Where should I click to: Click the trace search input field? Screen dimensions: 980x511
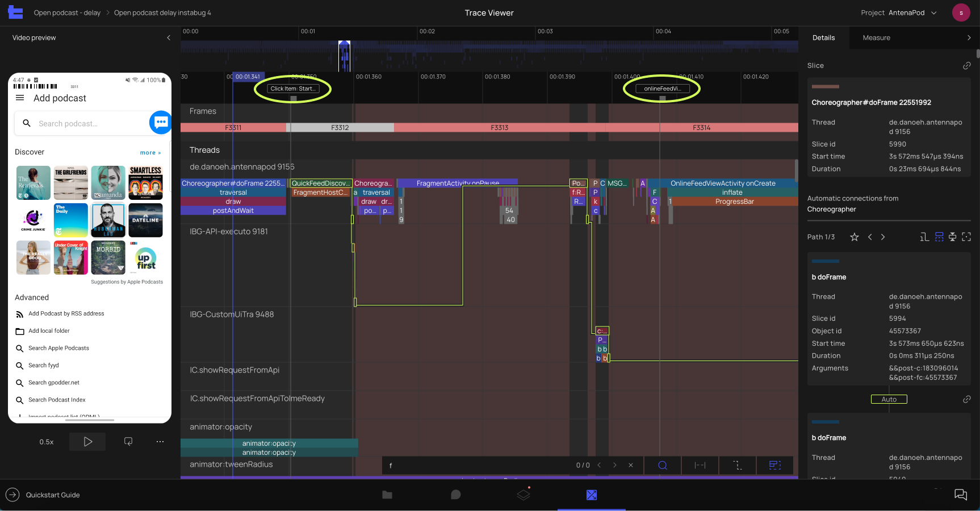[x=477, y=465]
